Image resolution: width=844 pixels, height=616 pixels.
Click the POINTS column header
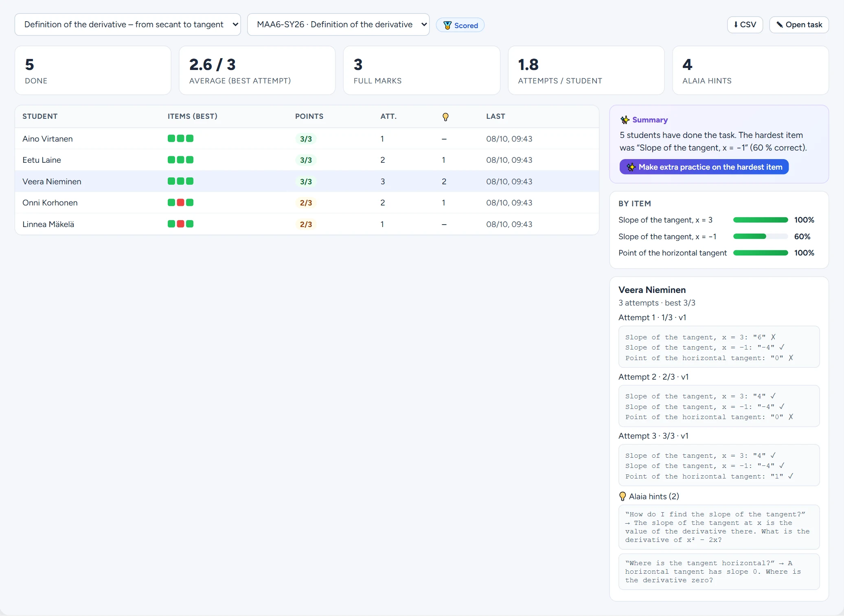click(x=309, y=116)
